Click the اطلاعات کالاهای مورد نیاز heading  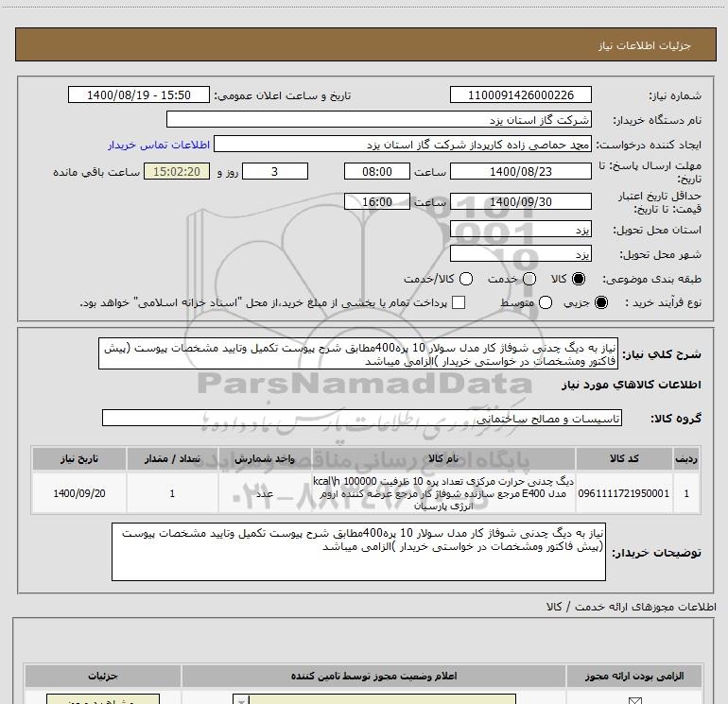pyautogui.click(x=631, y=385)
